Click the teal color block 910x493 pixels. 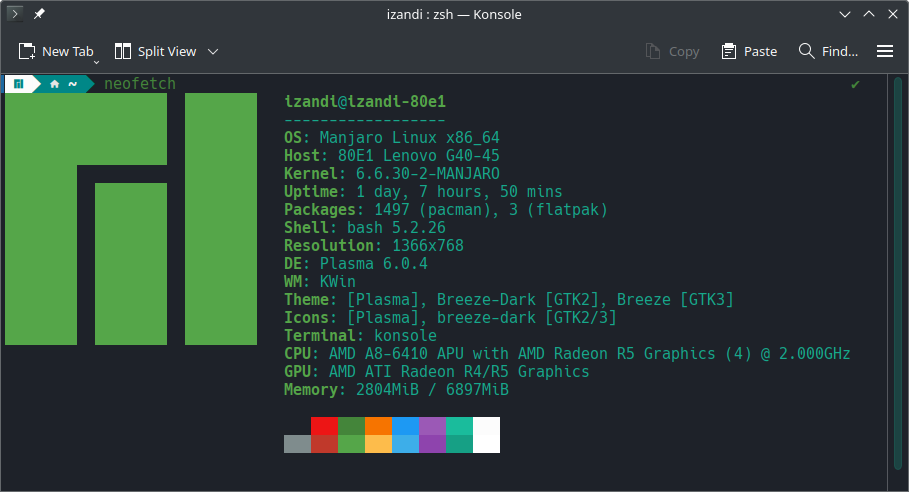pos(459,435)
